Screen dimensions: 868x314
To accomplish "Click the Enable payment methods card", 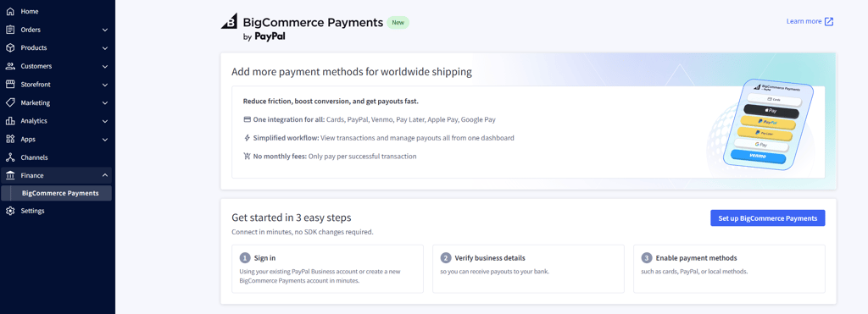I will tap(729, 268).
